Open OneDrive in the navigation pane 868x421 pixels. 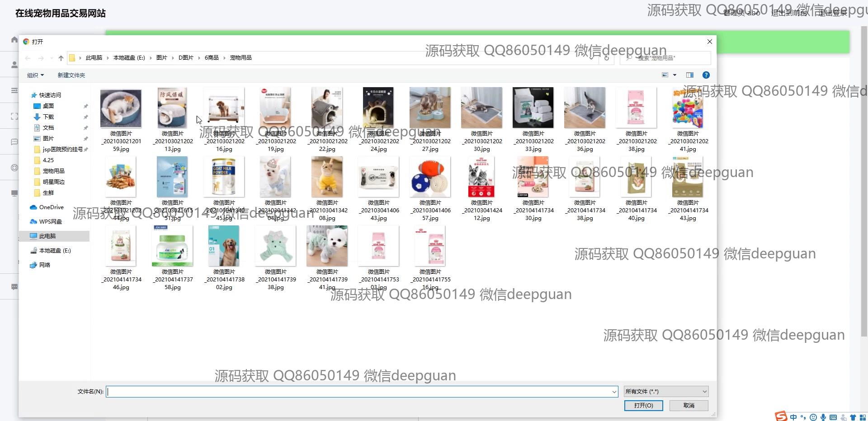tap(51, 207)
